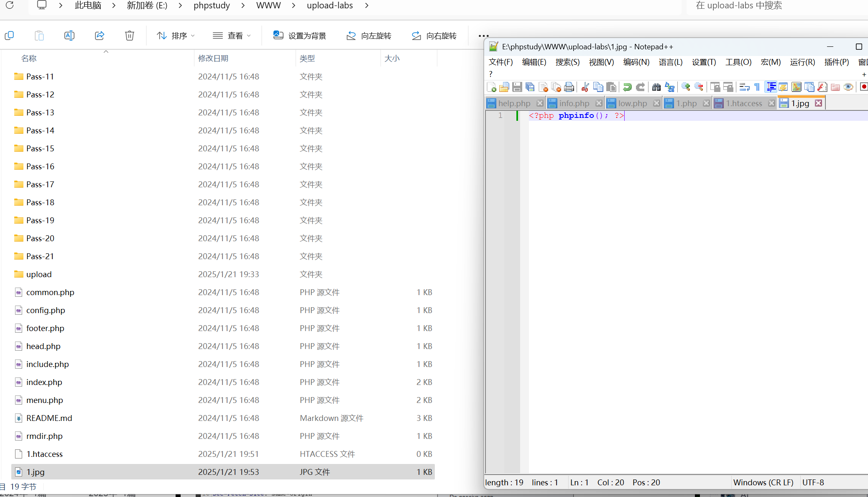Select the 1.htaccess file in list
This screenshot has width=868, height=497.
pyautogui.click(x=44, y=454)
